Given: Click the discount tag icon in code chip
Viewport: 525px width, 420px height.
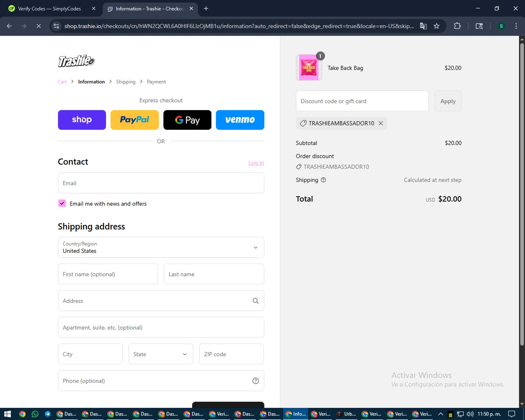Looking at the screenshot, I should click(x=303, y=123).
